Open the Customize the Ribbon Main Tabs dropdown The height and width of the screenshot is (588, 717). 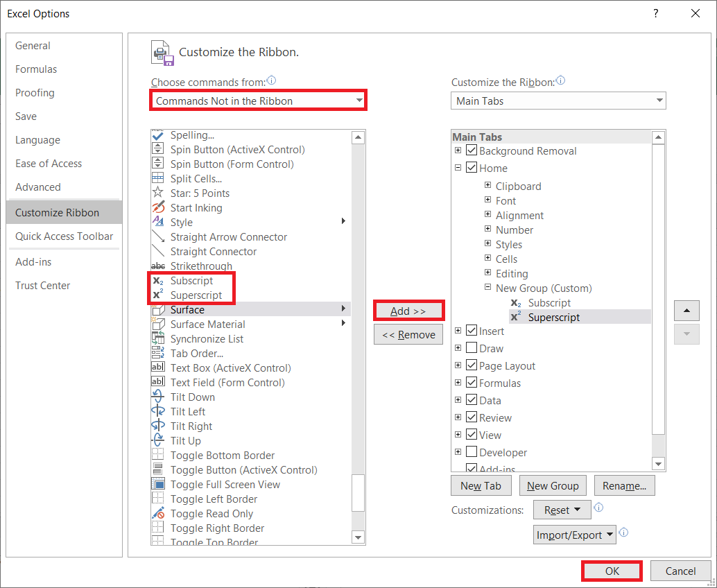pos(558,101)
